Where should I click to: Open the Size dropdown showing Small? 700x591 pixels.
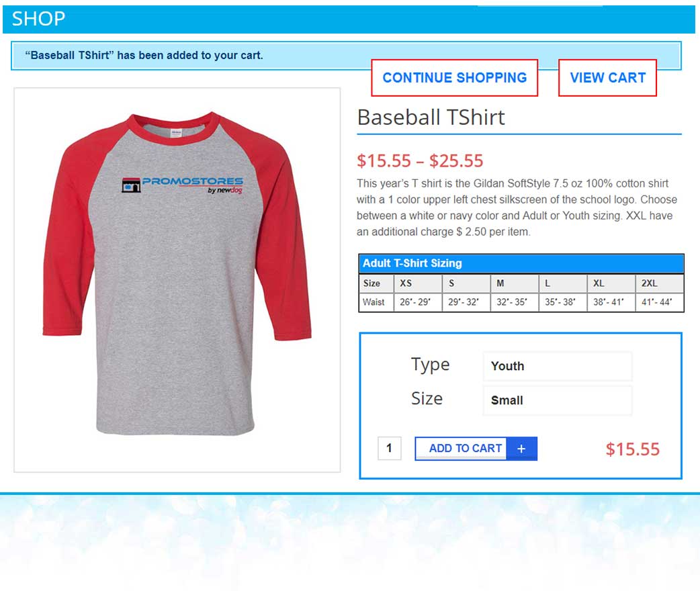pos(558,400)
